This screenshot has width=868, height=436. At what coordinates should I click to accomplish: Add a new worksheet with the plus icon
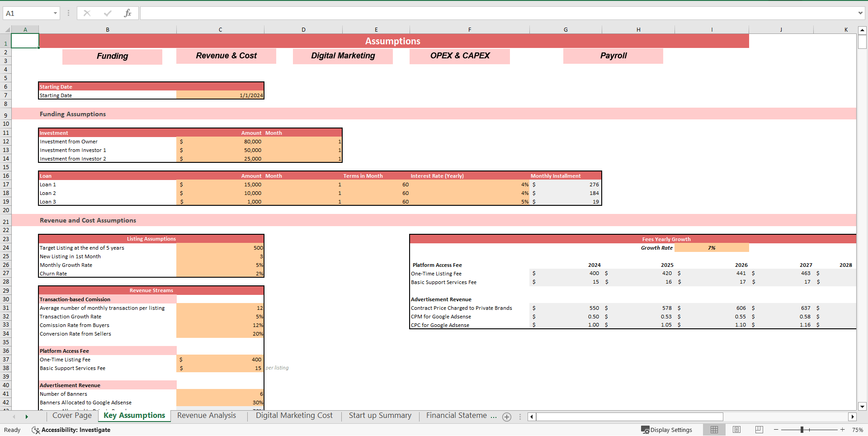(506, 417)
